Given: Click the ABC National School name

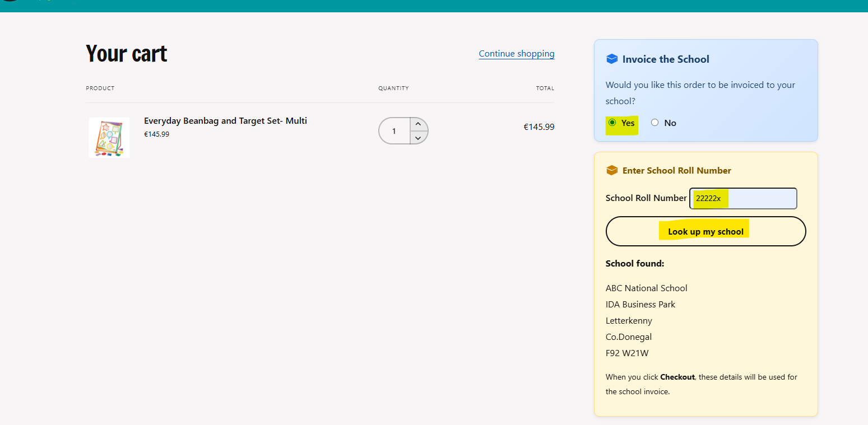Looking at the screenshot, I should [x=646, y=288].
